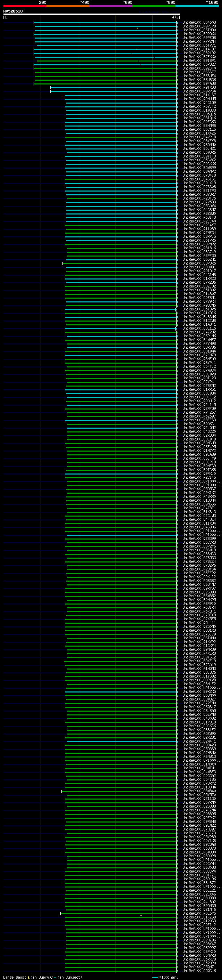Click the alignment bar for UniRef100_A9RPS4
The width and height of the screenshot is (222, 980).
114,91
